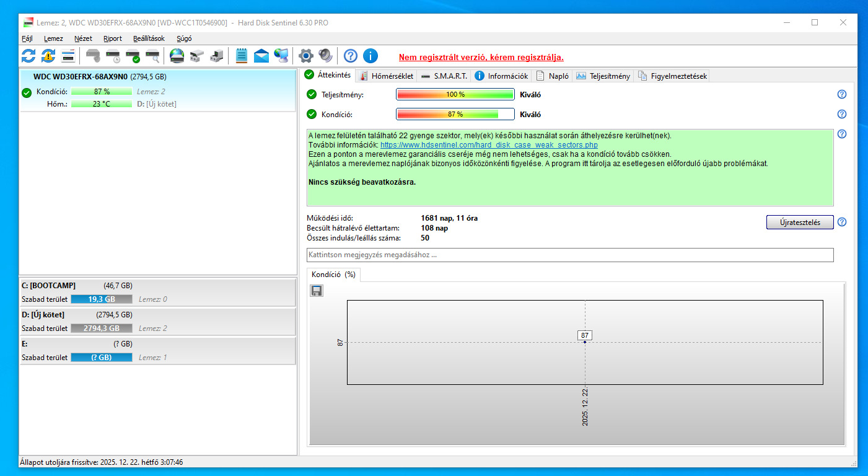The width and height of the screenshot is (868, 476).
Task: Click the 2794,3 GB free space bar
Action: click(x=102, y=328)
